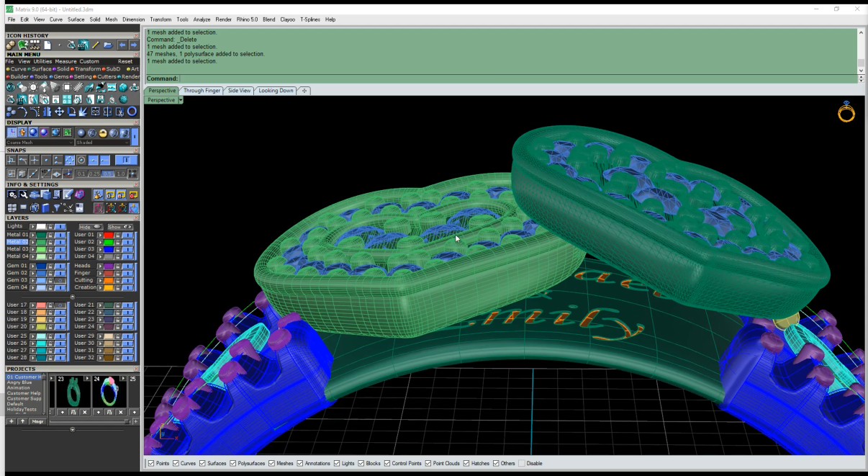This screenshot has width=868, height=476.
Task: Click the new file icon in Icon History
Action: pyautogui.click(x=48, y=45)
